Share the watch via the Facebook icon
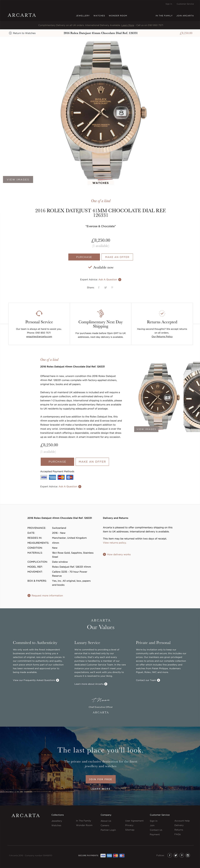This screenshot has width=200, height=868. coord(98,287)
